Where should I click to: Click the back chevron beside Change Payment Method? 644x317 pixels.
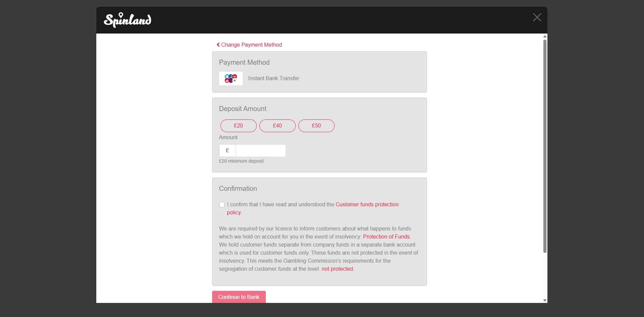(x=218, y=45)
